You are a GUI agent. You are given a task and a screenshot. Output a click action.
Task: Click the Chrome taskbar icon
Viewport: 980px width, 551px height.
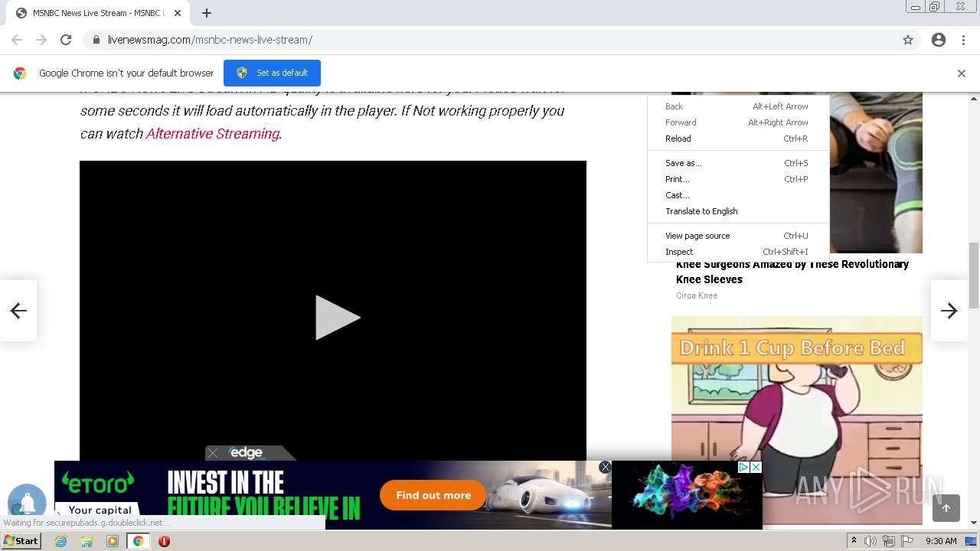pyautogui.click(x=139, y=541)
